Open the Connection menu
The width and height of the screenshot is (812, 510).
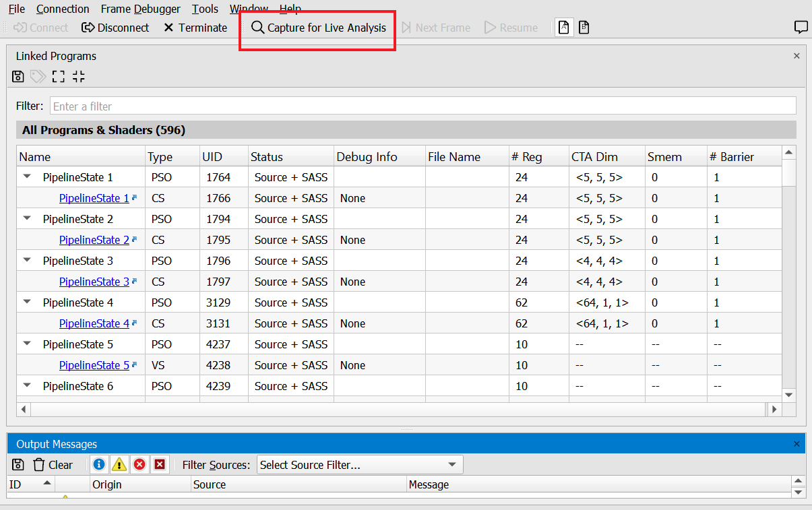(63, 9)
